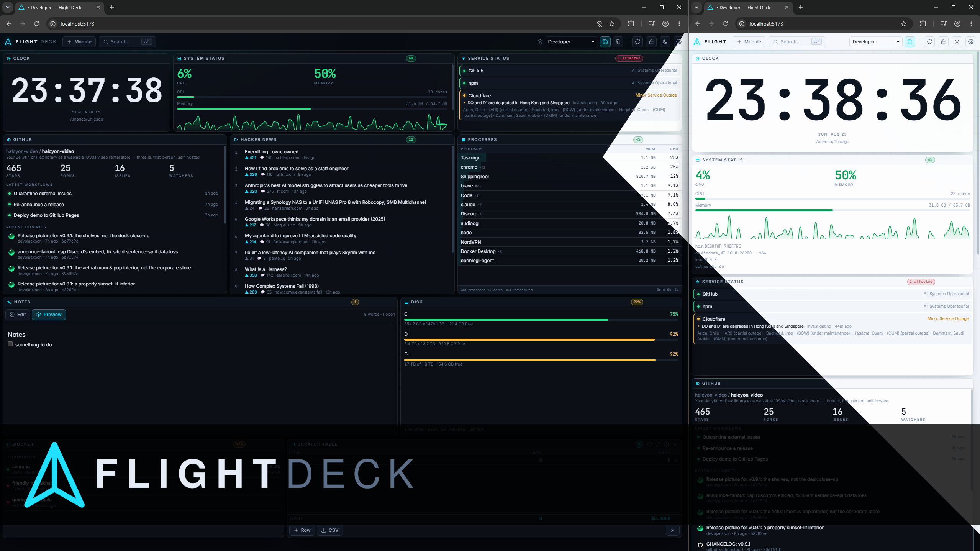Click the Flight Deck logo in left window
The width and height of the screenshot is (980, 551).
pos(30,42)
